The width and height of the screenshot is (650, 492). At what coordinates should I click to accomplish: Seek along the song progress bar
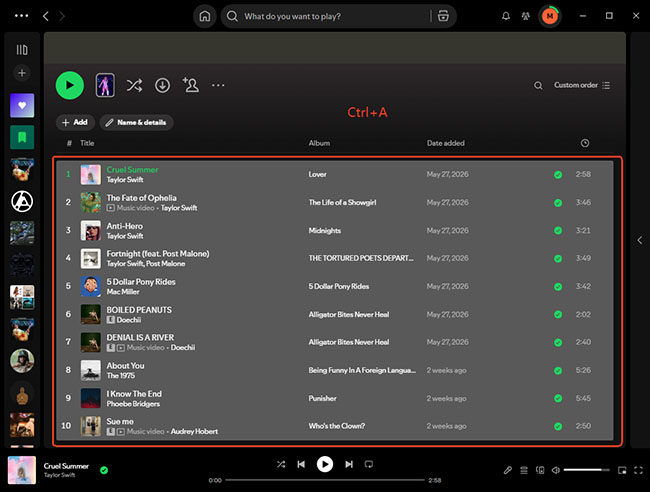coord(325,480)
